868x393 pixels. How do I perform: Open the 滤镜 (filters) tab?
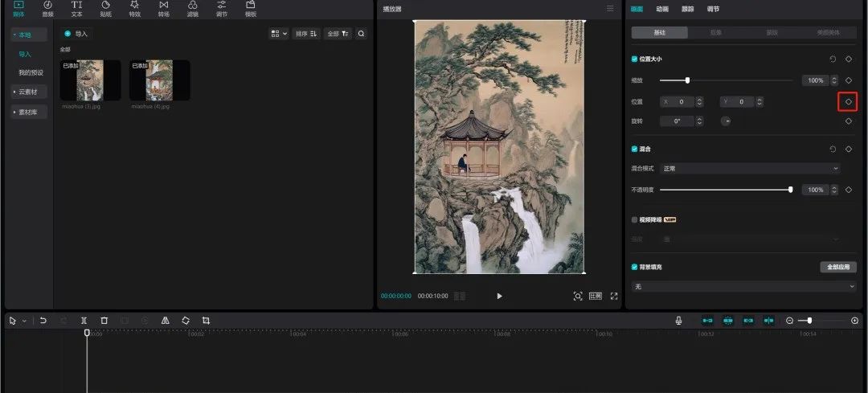193,9
